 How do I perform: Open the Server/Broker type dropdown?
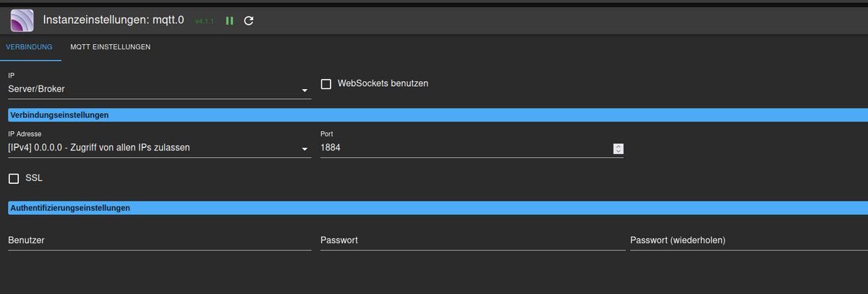159,89
